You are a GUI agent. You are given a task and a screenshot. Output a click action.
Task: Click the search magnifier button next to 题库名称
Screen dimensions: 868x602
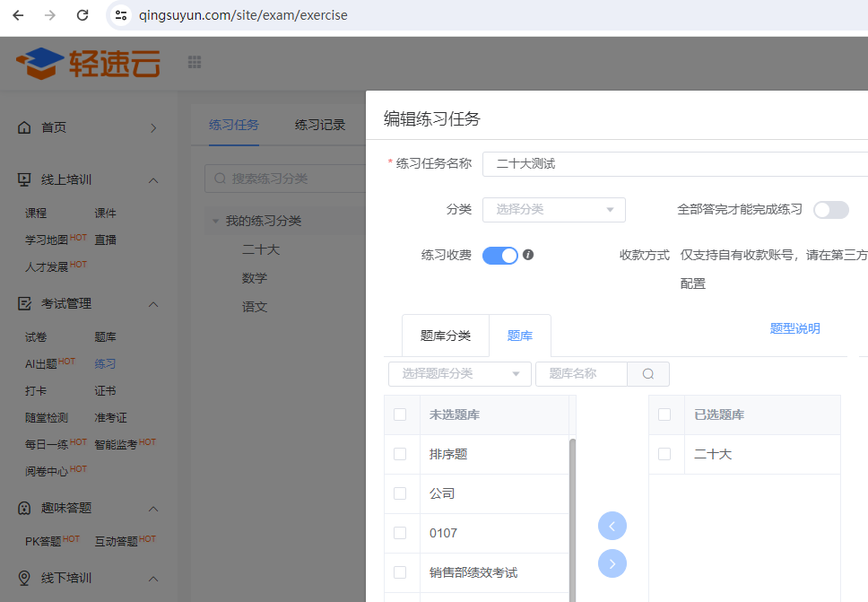pyautogui.click(x=648, y=374)
